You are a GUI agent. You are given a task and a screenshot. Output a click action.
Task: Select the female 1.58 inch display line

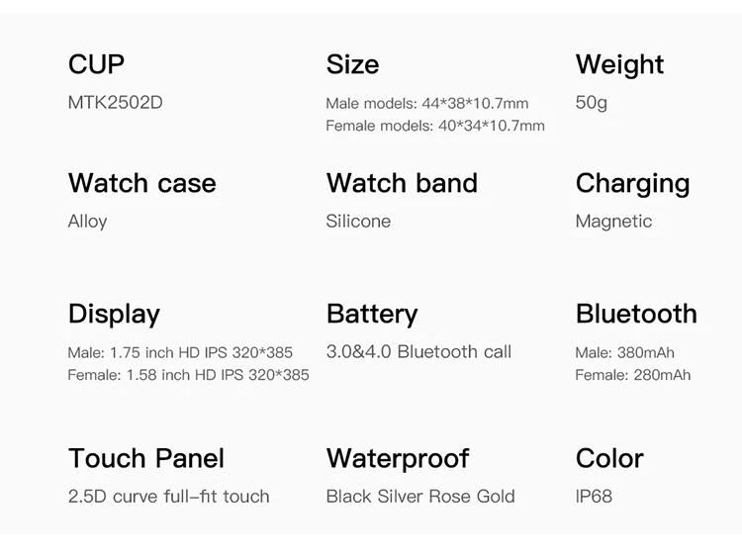tap(188, 375)
